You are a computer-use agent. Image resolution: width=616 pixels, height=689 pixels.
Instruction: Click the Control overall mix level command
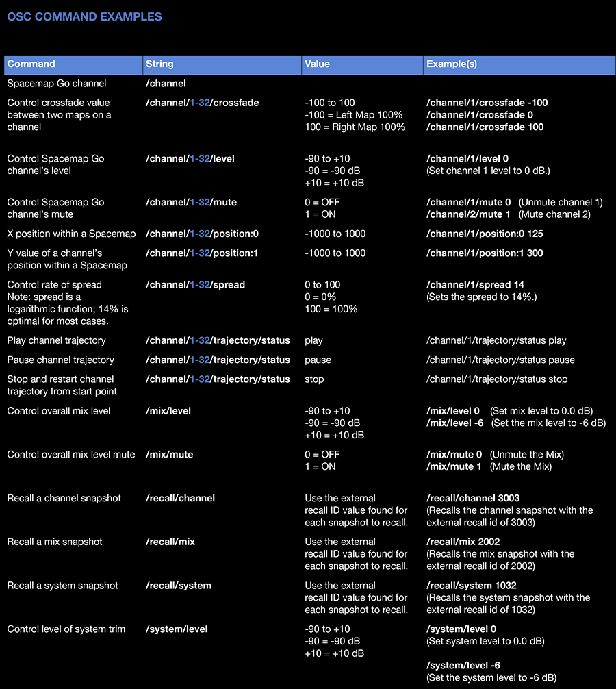click(x=58, y=411)
